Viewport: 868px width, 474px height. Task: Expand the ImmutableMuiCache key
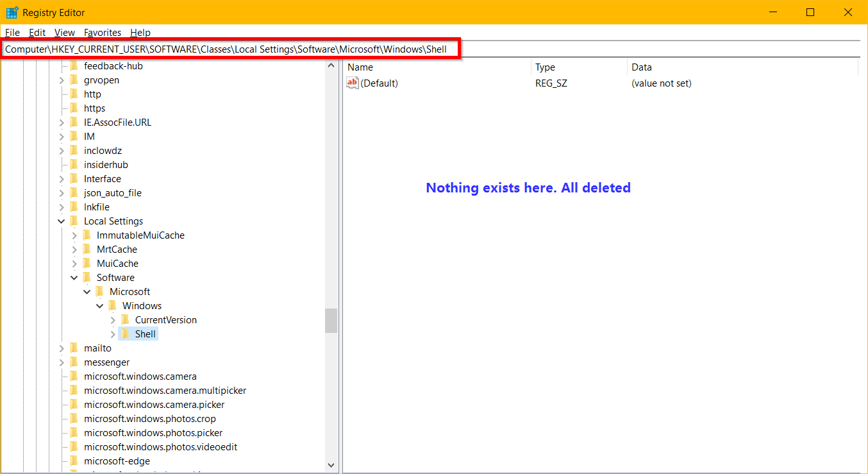(74, 235)
